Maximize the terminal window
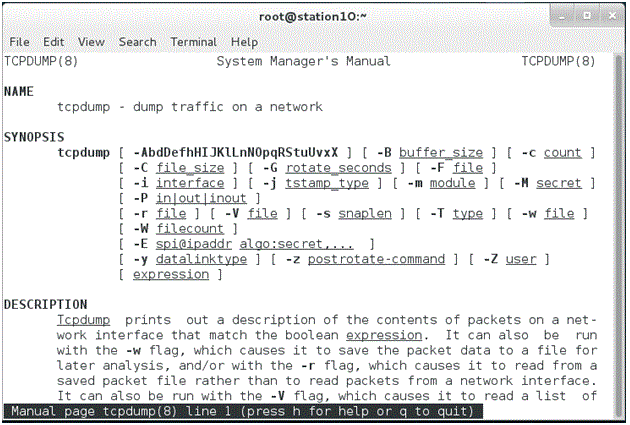Viewport: 630px width, 425px height. coord(587,16)
